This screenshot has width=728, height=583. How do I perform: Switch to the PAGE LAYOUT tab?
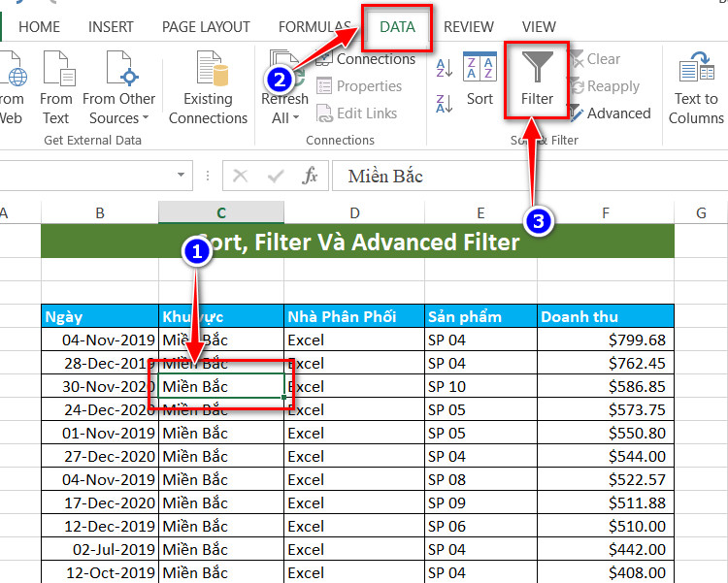tap(206, 27)
